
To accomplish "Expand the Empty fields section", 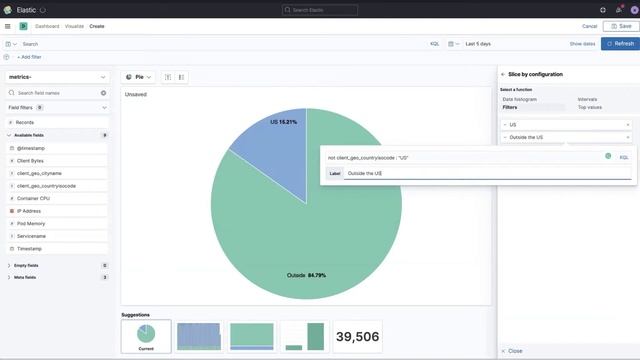I will (9, 266).
